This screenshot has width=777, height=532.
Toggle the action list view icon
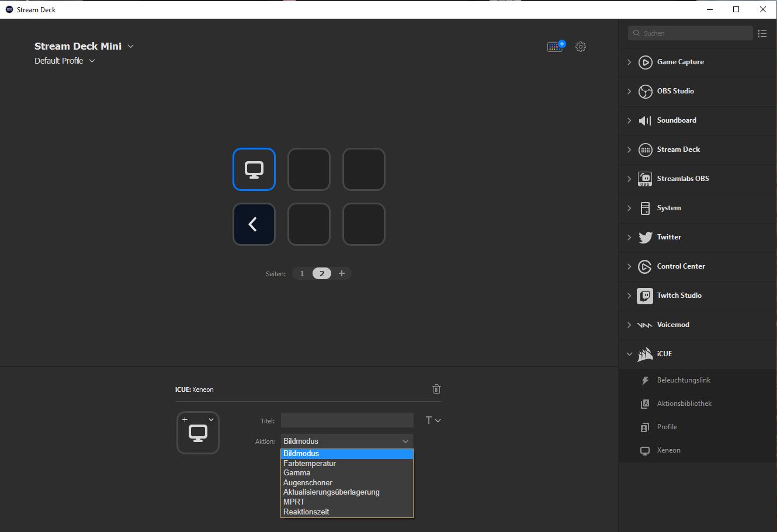point(762,33)
